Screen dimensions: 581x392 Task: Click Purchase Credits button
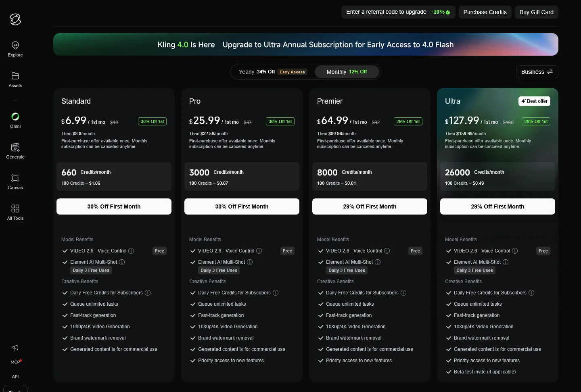click(485, 12)
